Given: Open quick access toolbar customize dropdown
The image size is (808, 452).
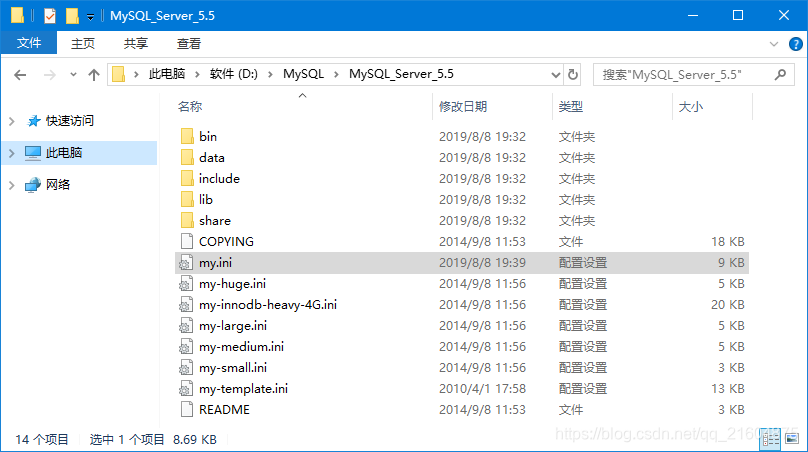Looking at the screenshot, I should pos(90,17).
